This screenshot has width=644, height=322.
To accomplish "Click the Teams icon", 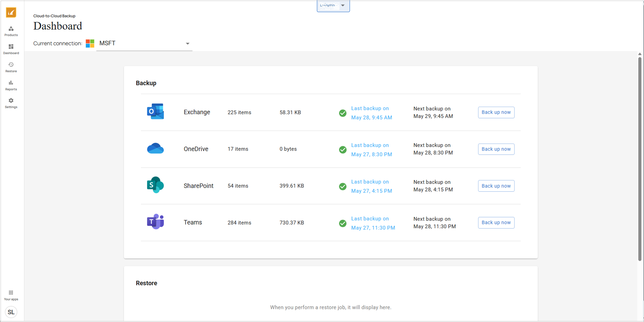I will [155, 222].
